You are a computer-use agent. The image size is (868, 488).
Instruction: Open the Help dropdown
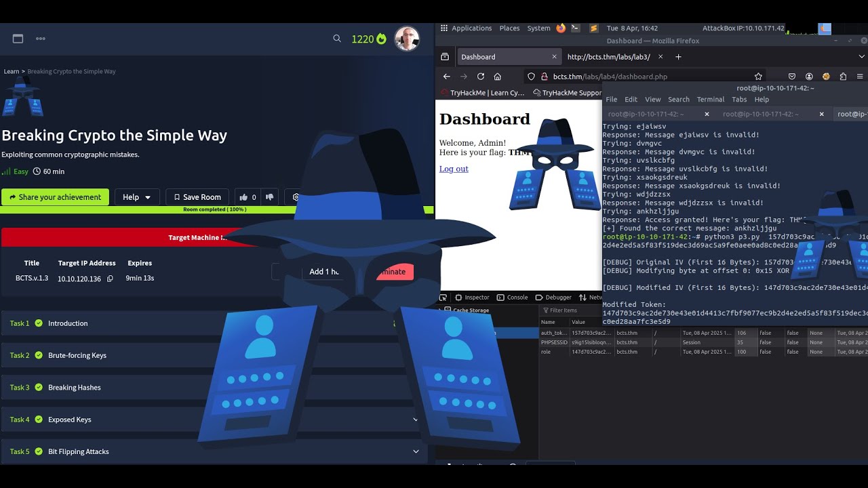137,197
